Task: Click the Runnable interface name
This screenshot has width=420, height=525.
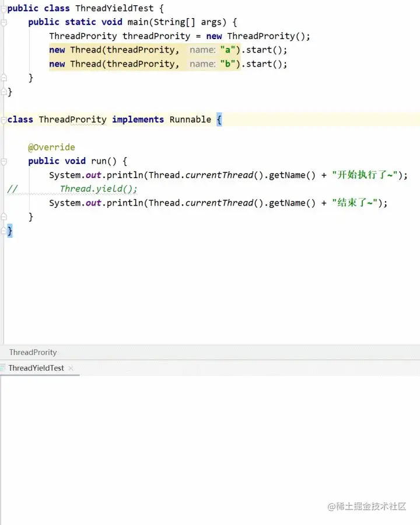Action: click(190, 120)
